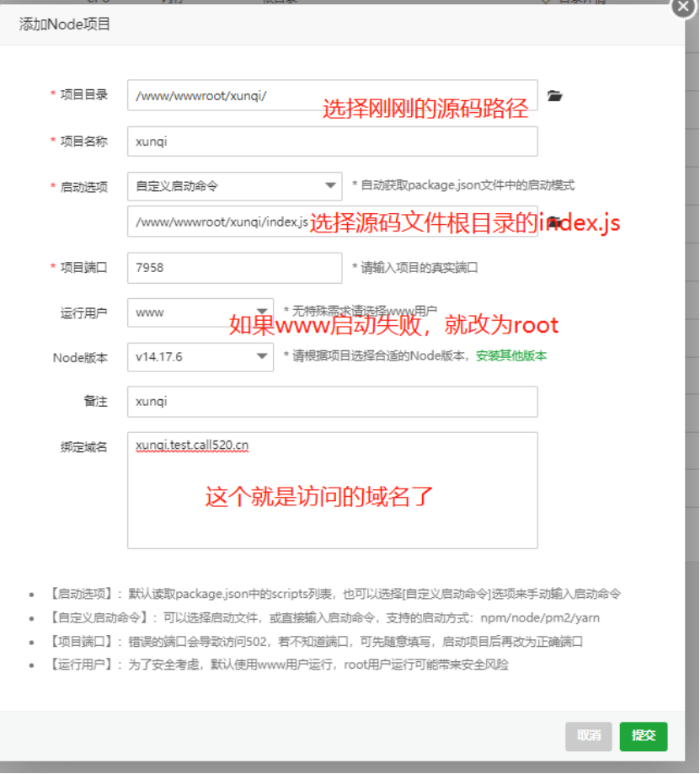Open folder browser for project directory

tap(553, 95)
